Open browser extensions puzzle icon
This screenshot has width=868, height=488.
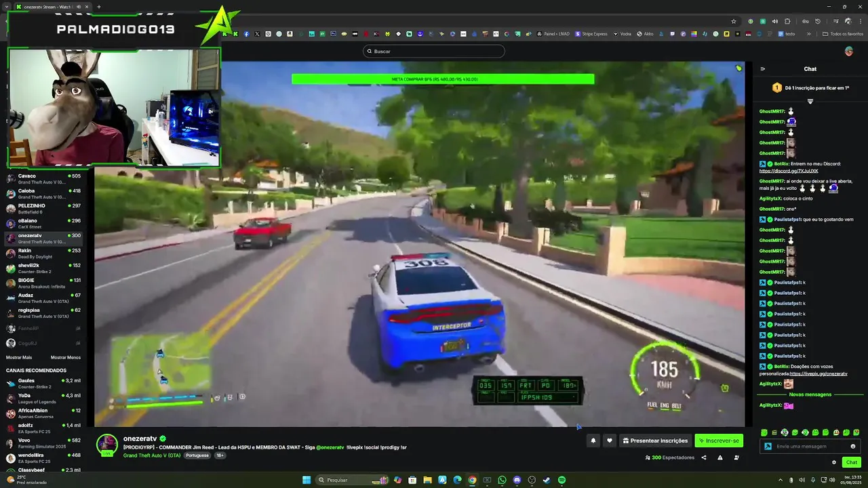point(787,21)
